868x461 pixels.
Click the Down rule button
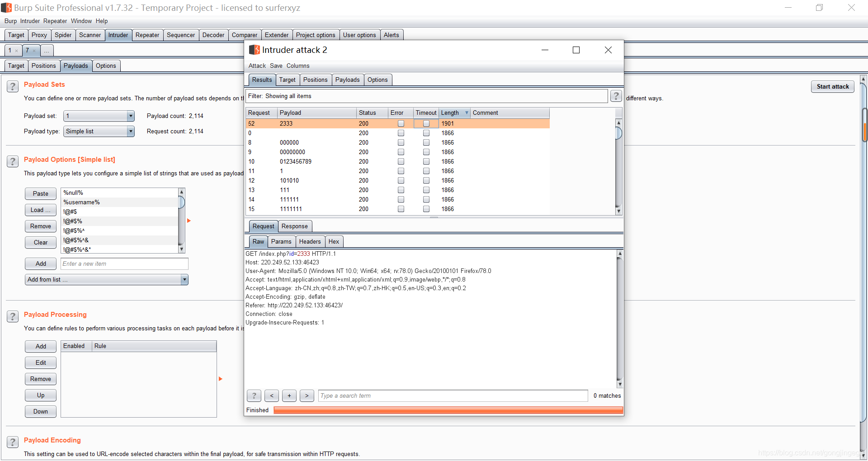41,411
